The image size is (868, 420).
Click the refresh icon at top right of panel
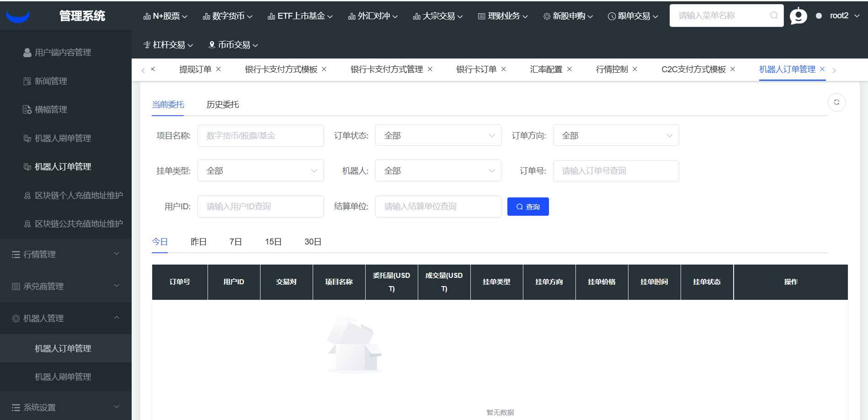pyautogui.click(x=836, y=102)
